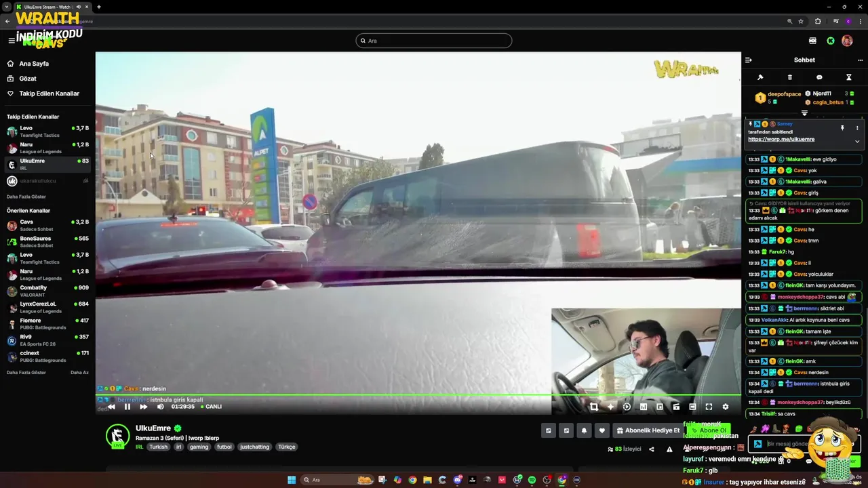868x488 pixels.
Task: Toggle notification bell for UlkuEmre
Action: pos(584,430)
